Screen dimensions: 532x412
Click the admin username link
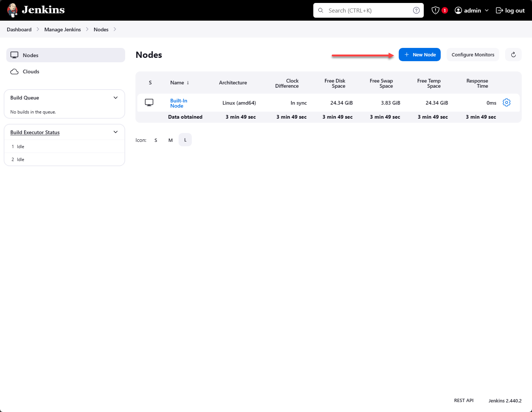(x=472, y=10)
